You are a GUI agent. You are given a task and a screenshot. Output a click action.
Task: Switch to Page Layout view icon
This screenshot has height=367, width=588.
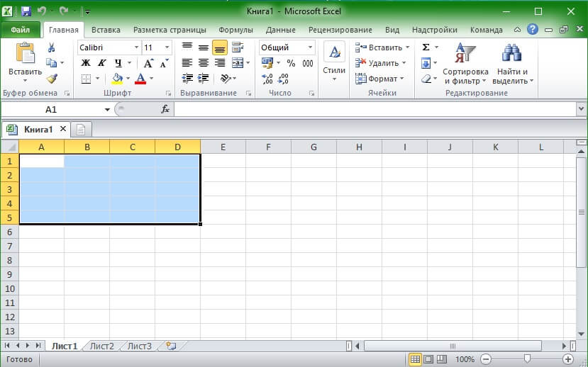(428, 359)
